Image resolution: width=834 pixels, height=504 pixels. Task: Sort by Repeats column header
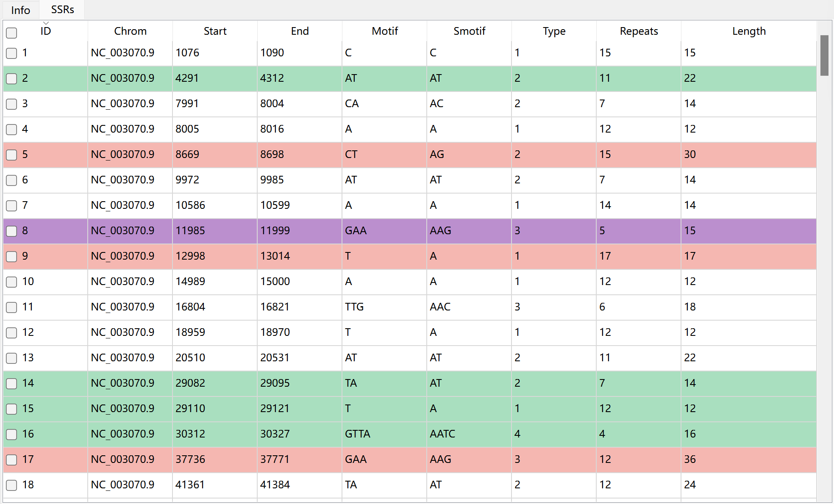[639, 31]
